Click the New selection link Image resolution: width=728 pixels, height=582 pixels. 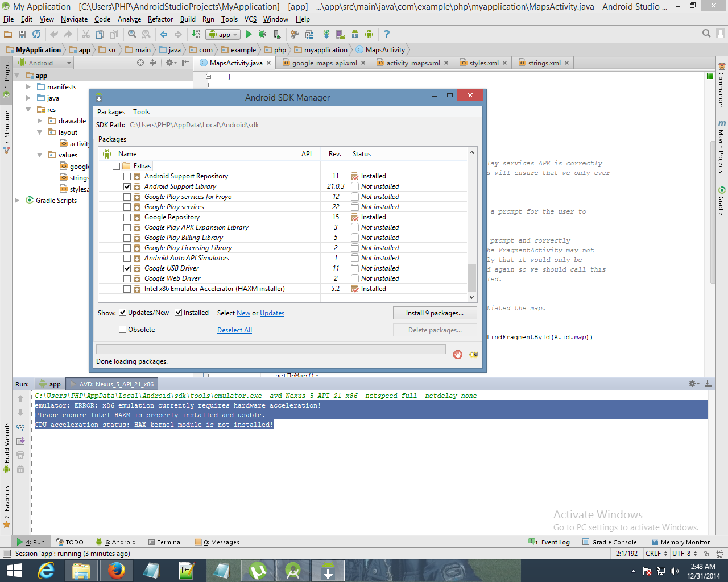tap(243, 313)
